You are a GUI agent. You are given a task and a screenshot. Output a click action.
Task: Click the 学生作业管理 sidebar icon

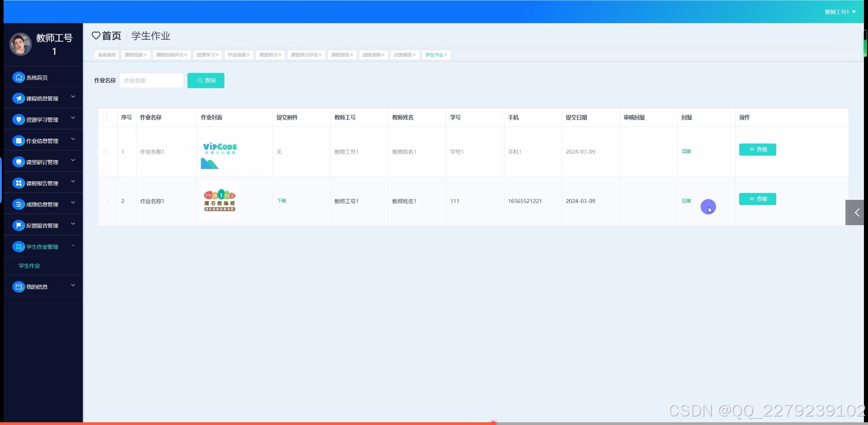pyautogui.click(x=19, y=247)
